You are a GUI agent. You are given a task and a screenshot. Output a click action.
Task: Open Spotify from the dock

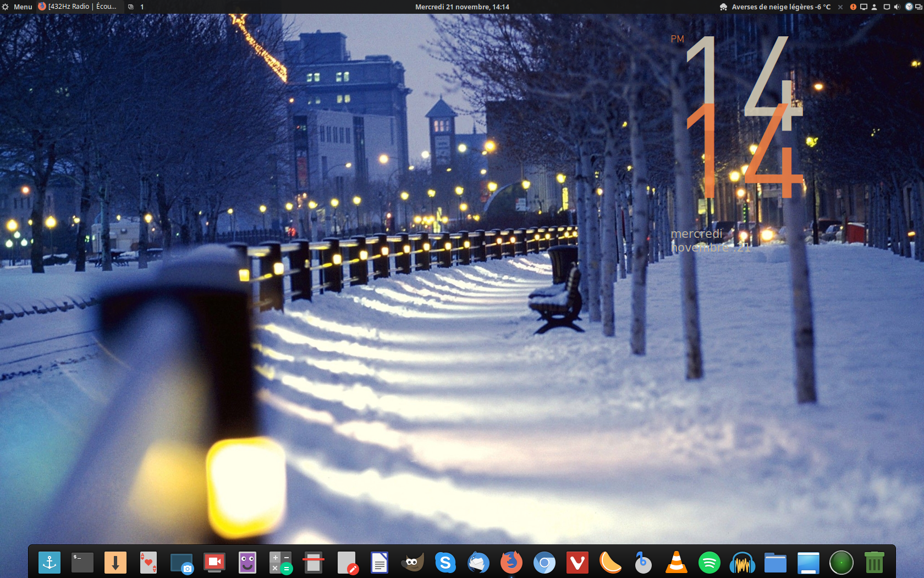pos(710,563)
